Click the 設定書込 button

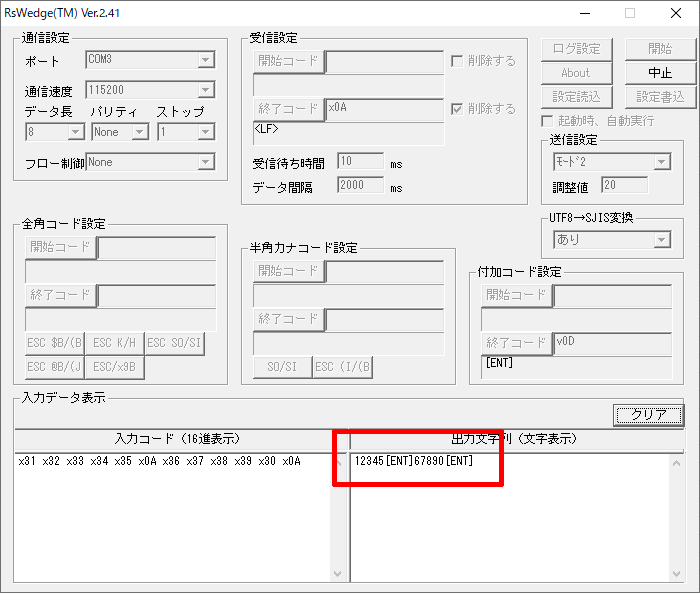pyautogui.click(x=660, y=97)
